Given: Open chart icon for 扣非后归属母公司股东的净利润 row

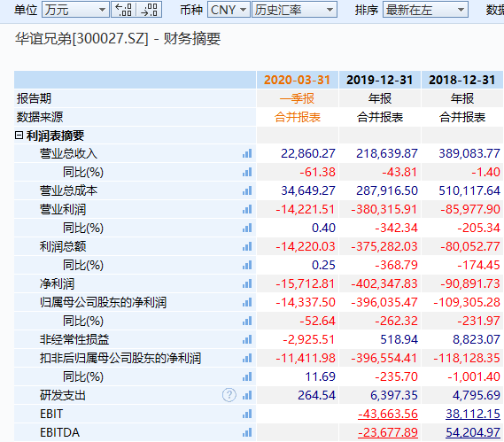Looking at the screenshot, I should [247, 358].
